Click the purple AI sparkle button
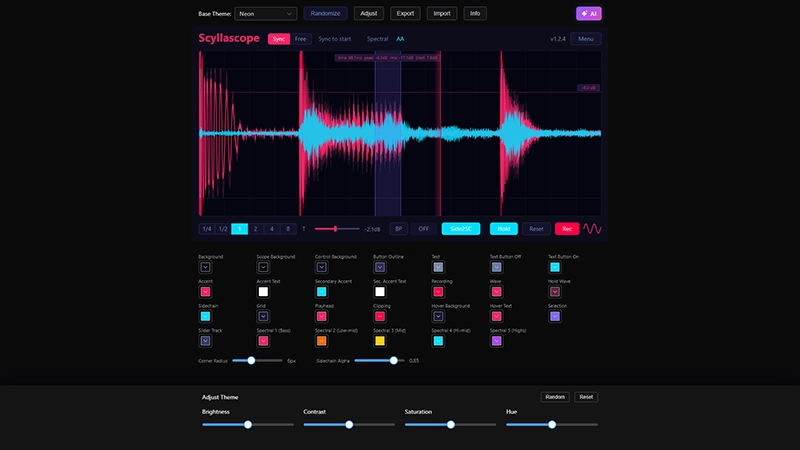800x450 pixels. coord(589,14)
